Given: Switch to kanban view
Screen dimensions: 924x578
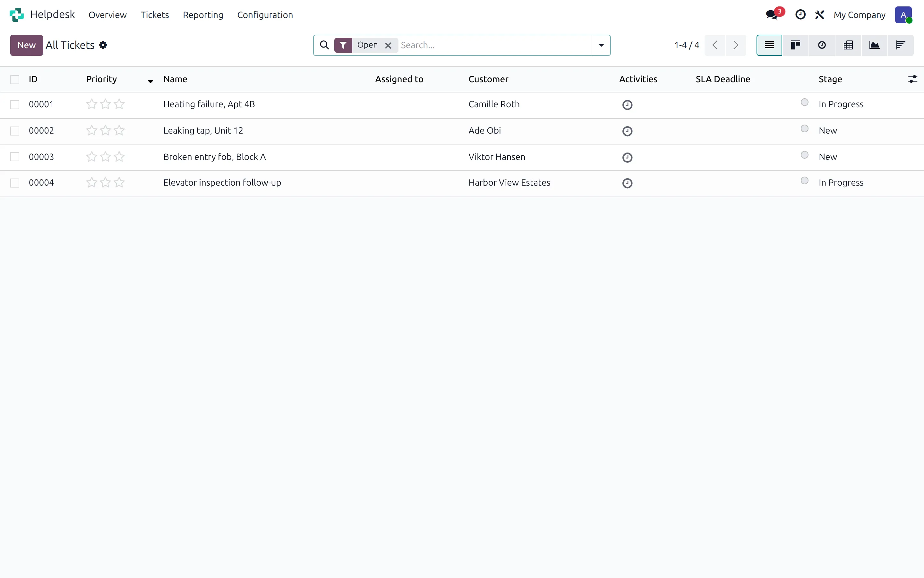Looking at the screenshot, I should click(796, 45).
